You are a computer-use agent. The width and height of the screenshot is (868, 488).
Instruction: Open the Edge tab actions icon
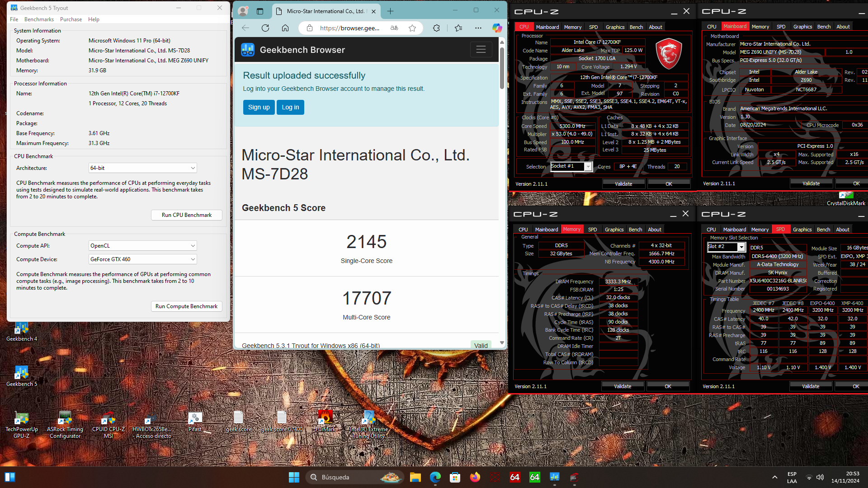[x=260, y=11]
